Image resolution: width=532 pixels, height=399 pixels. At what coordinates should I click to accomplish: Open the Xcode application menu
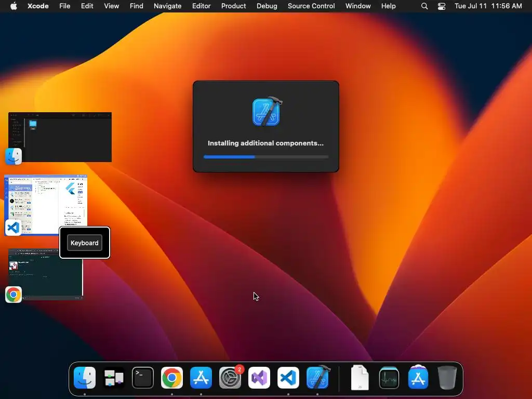[x=38, y=6]
